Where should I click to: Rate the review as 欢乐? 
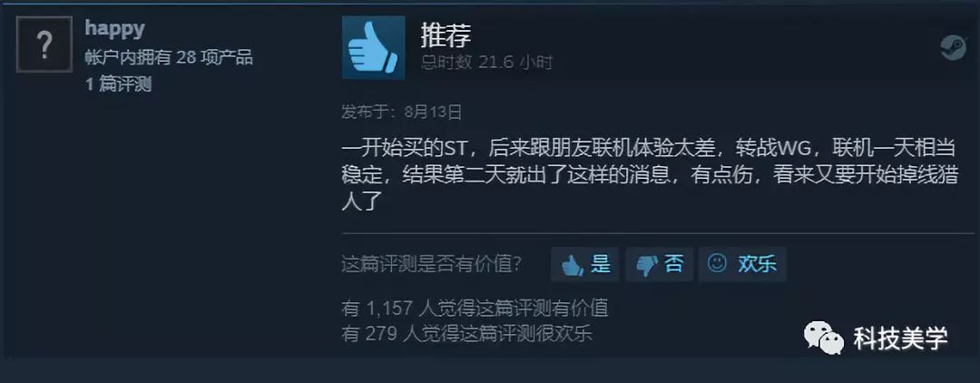tap(742, 264)
